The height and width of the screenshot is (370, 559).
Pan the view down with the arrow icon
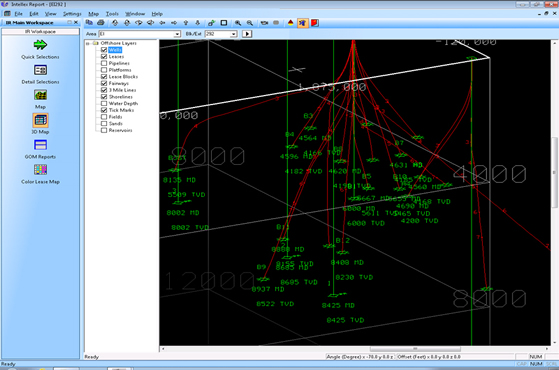198,23
